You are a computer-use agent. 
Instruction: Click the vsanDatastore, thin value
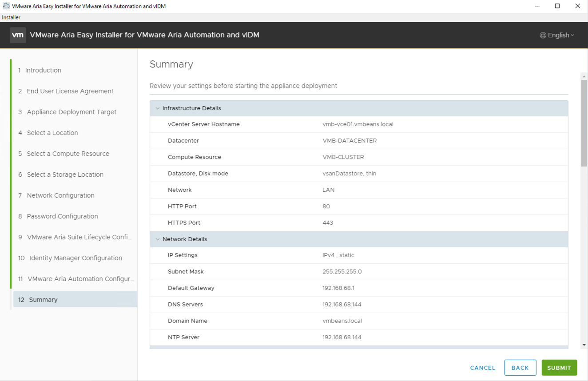(x=349, y=174)
